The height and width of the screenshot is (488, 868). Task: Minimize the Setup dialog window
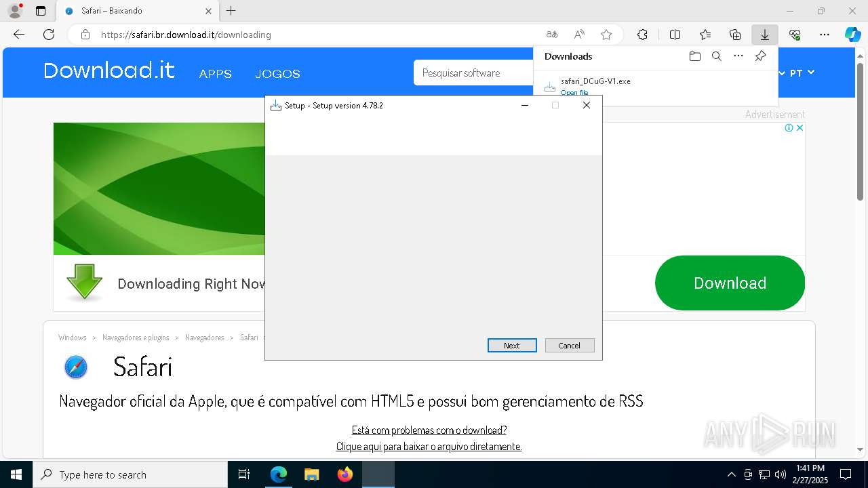click(524, 105)
